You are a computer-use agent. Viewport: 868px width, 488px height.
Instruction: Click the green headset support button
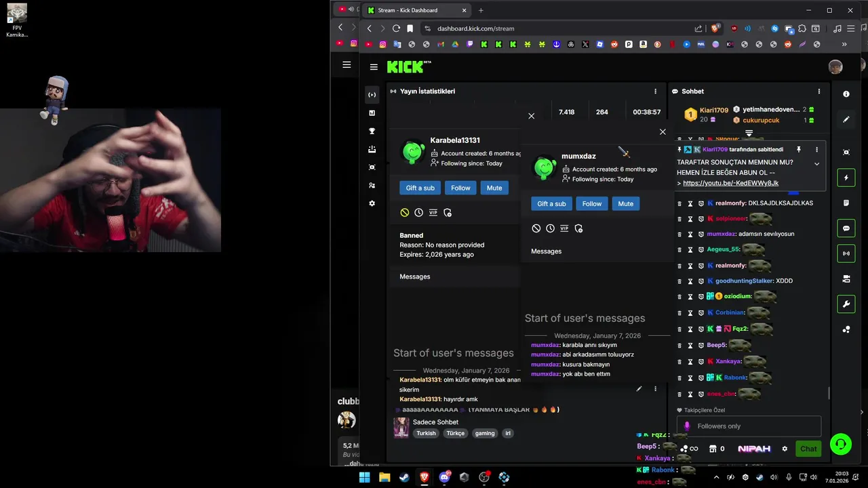click(840, 444)
